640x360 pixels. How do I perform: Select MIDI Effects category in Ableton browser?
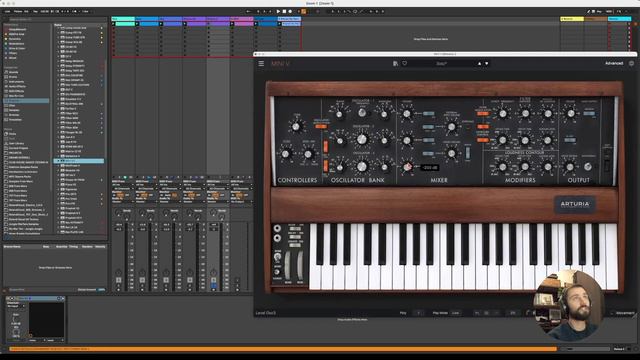[x=16, y=91]
